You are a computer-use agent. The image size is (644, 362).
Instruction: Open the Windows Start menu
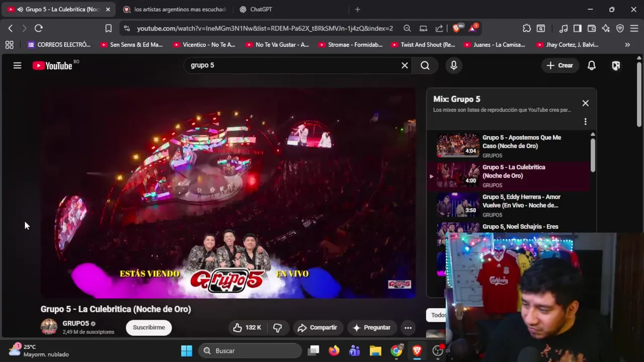point(187,350)
